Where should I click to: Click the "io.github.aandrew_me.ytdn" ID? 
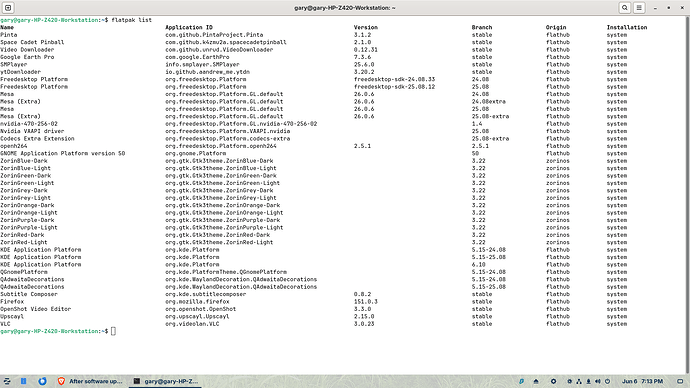point(207,72)
